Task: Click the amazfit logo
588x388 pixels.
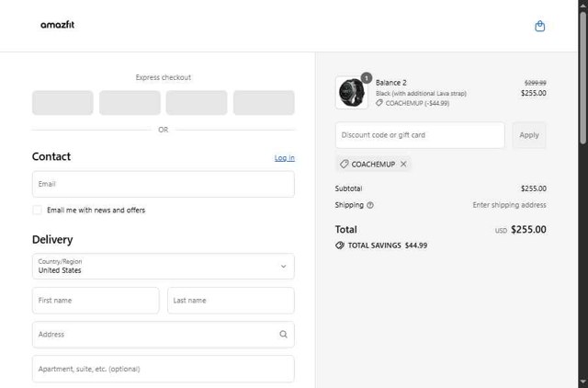Action: click(57, 25)
